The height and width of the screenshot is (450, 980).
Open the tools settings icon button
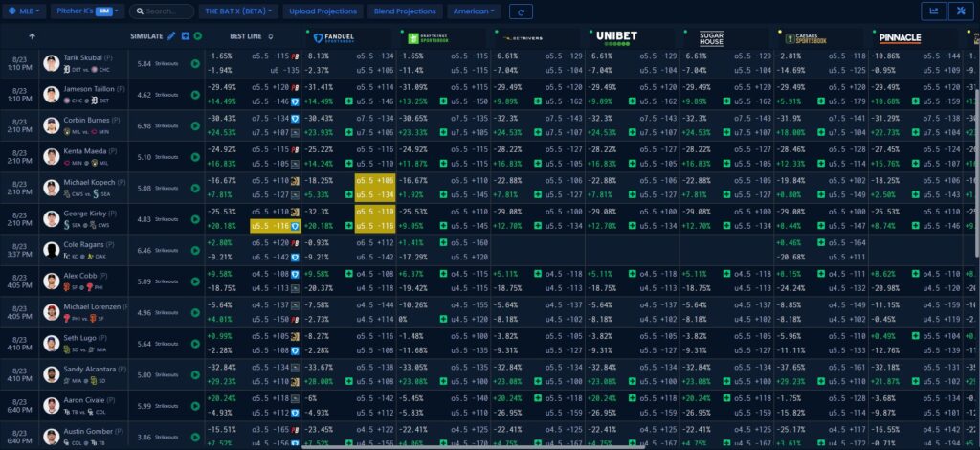(x=962, y=11)
